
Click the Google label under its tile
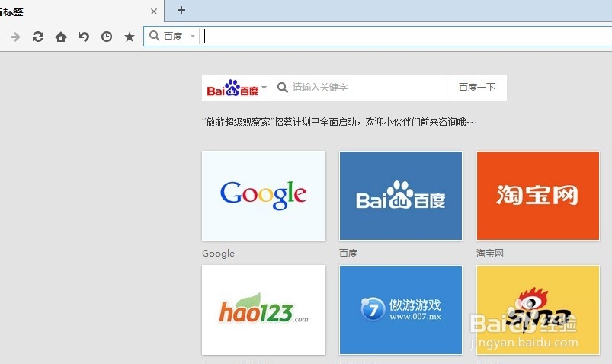click(x=218, y=254)
